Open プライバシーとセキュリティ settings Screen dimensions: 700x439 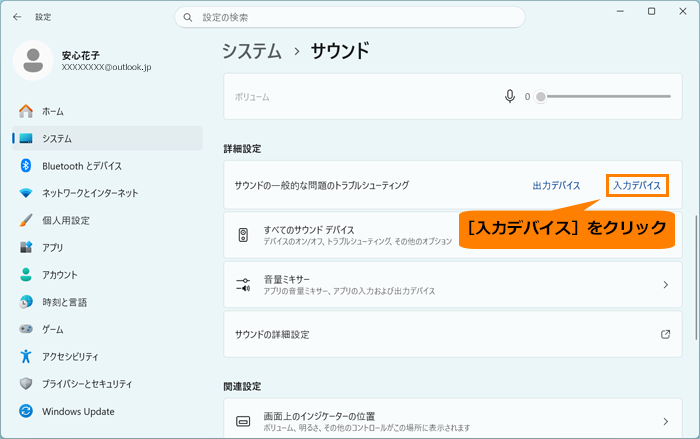click(107, 384)
